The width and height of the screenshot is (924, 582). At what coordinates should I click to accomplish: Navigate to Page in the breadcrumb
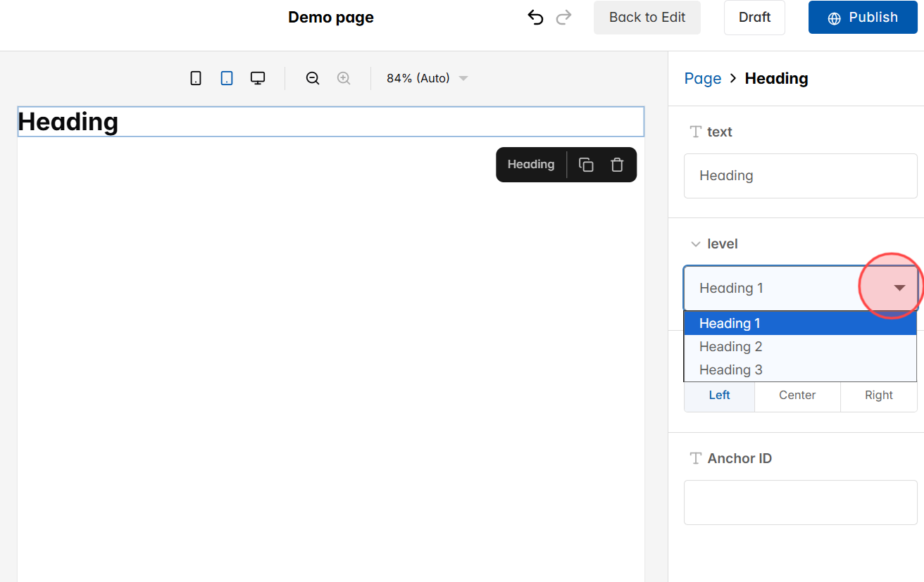point(702,78)
